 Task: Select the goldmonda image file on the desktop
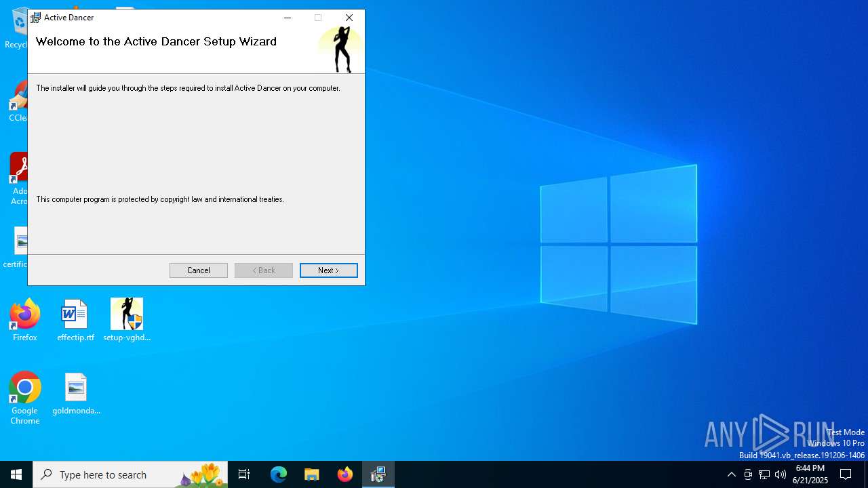pyautogui.click(x=76, y=394)
